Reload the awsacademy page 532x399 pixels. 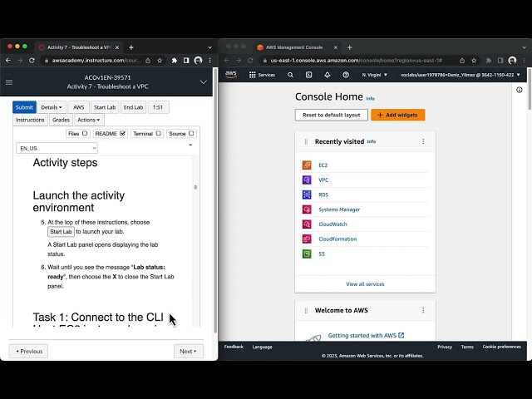pos(32,61)
